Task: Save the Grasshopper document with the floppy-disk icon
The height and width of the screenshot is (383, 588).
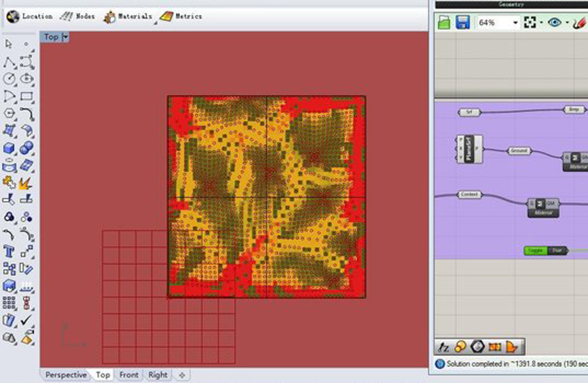Action: coord(462,22)
